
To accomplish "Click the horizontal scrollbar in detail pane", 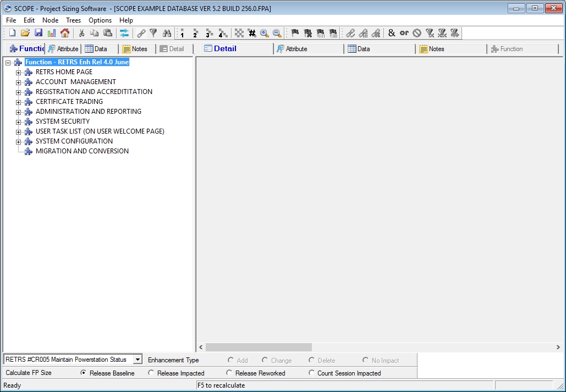I will 259,347.
